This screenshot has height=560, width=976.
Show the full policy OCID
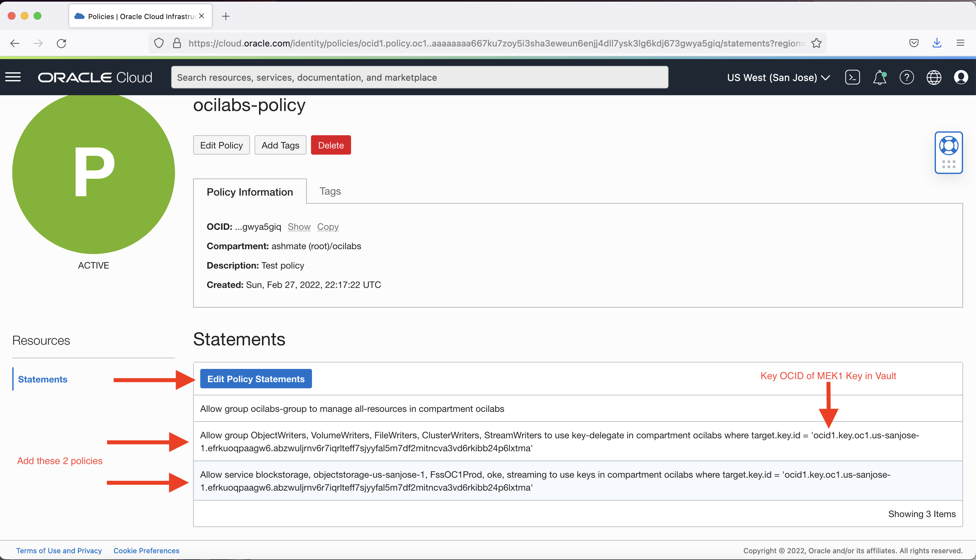point(299,227)
